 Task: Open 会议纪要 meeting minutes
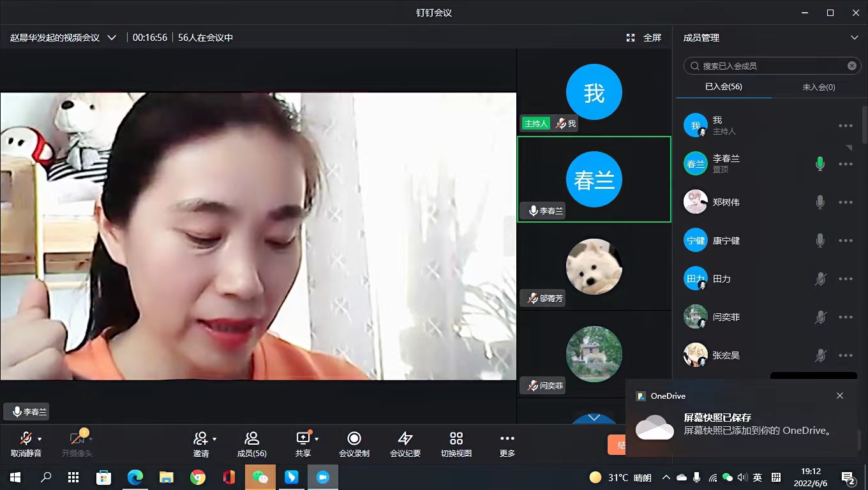tap(405, 439)
